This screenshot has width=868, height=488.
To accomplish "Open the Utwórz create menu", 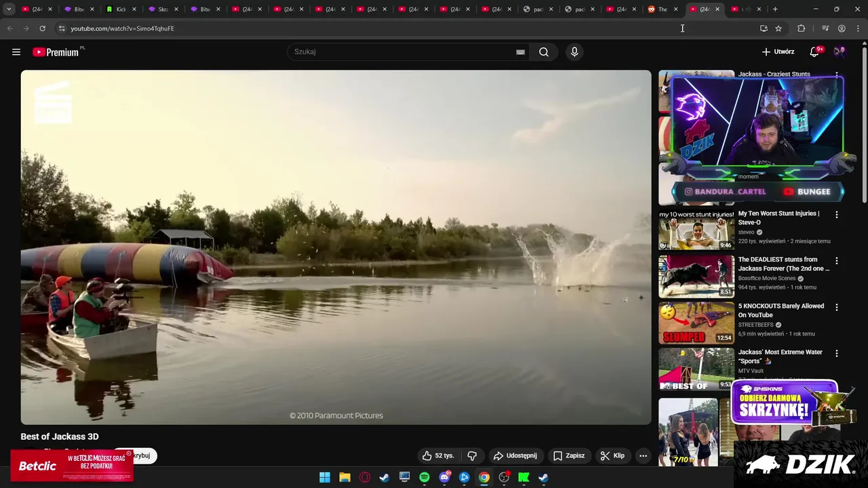I will [778, 52].
